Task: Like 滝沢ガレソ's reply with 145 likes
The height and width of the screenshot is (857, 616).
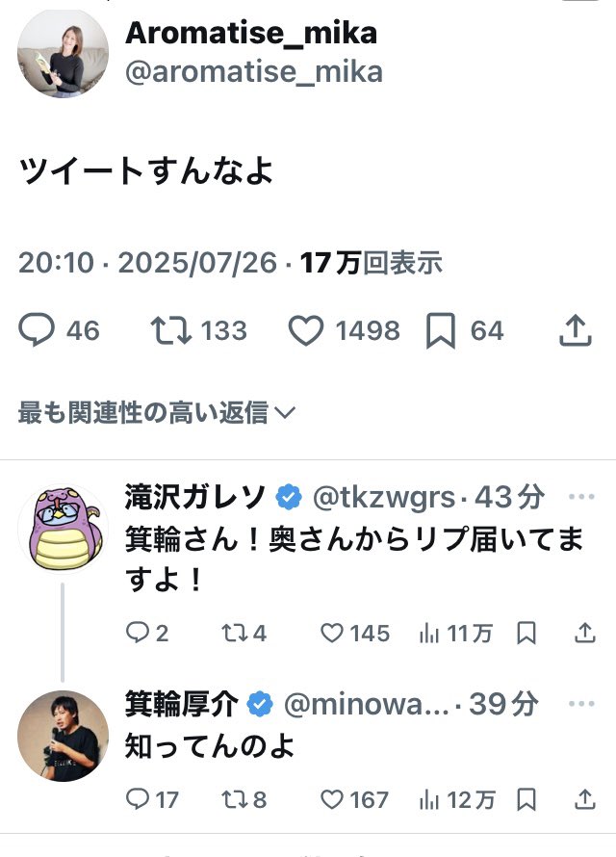Action: click(x=332, y=633)
